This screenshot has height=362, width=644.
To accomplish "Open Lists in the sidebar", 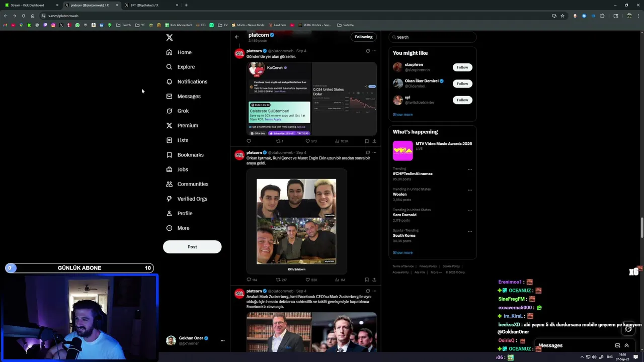I will pos(177,140).
